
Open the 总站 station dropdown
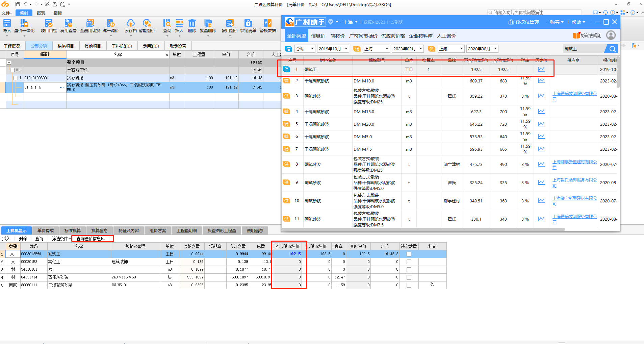(305, 49)
